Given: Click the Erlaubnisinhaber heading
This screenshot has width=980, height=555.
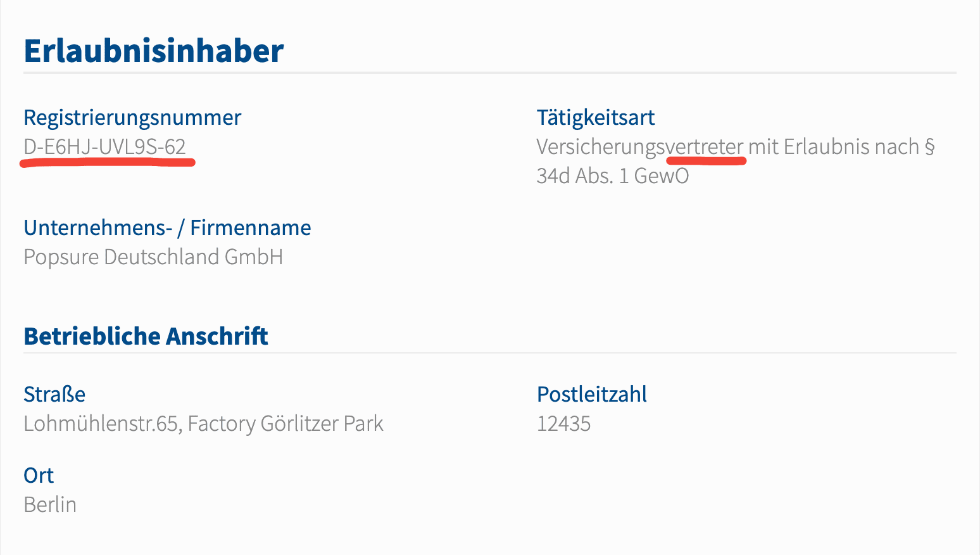Looking at the screenshot, I should coord(154,51).
